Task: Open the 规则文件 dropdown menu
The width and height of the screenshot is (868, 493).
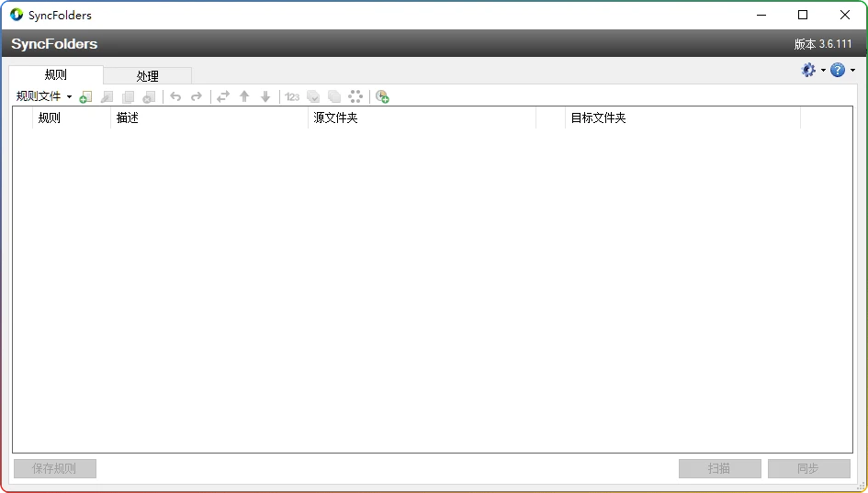Action: (x=44, y=96)
